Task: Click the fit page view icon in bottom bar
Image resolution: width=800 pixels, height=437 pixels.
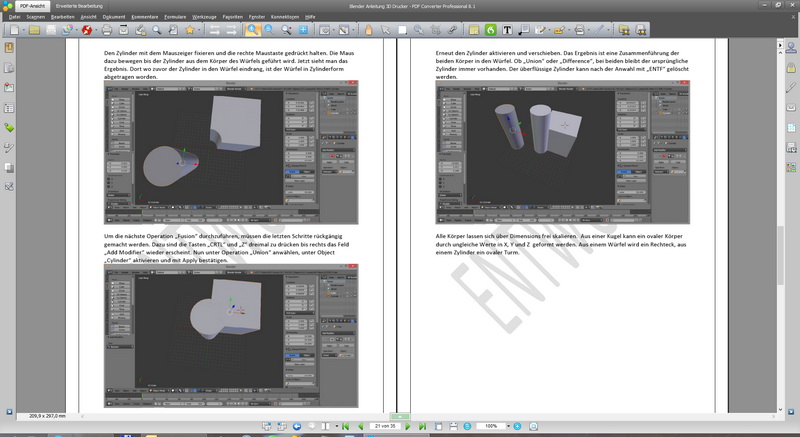Action: click(438, 426)
